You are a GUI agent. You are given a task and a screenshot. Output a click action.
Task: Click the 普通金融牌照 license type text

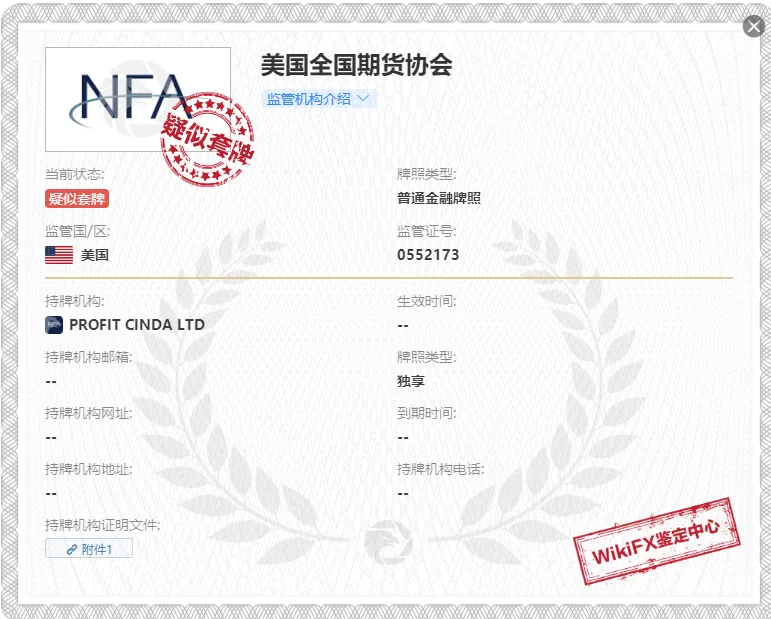click(439, 199)
